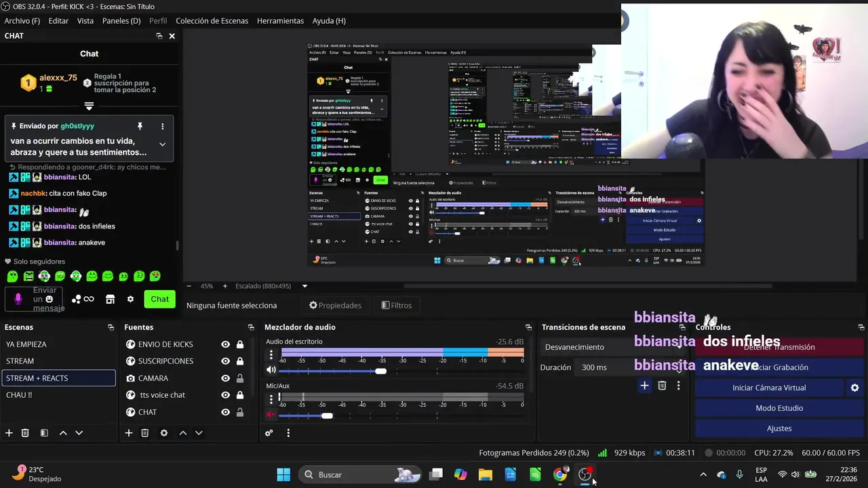Open the Paneles menu
868x488 pixels.
click(x=121, y=21)
